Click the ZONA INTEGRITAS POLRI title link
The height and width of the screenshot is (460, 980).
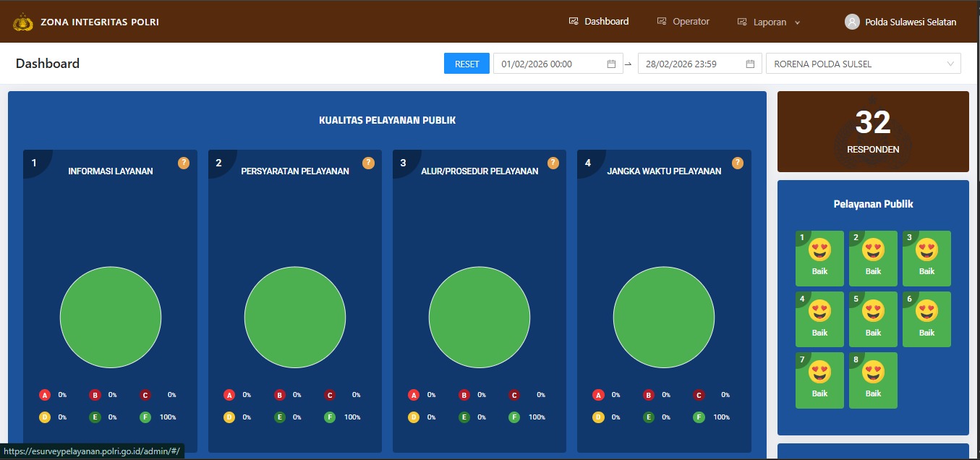point(100,22)
